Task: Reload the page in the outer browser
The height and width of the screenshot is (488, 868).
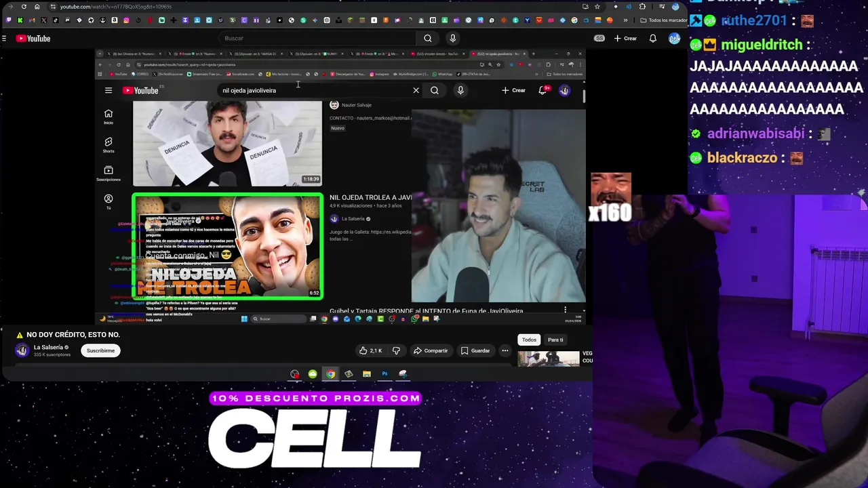Action: [24, 7]
